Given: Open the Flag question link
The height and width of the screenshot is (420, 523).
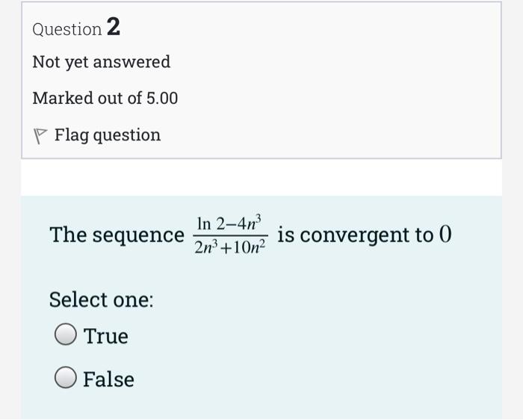Looking at the screenshot, I should [107, 135].
